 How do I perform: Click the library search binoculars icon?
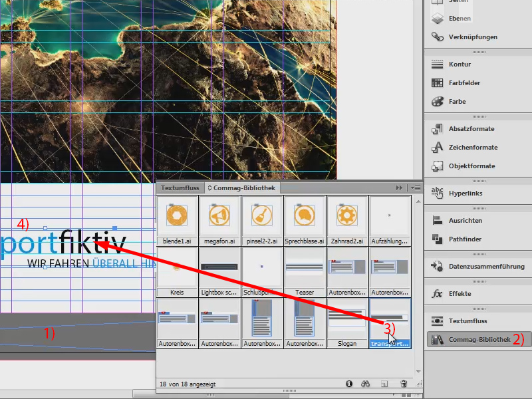coord(365,384)
